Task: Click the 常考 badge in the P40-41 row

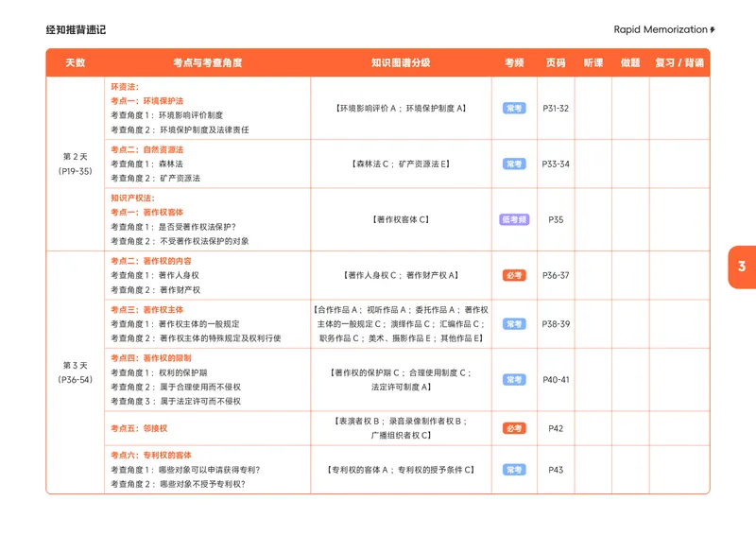Action: tap(514, 380)
